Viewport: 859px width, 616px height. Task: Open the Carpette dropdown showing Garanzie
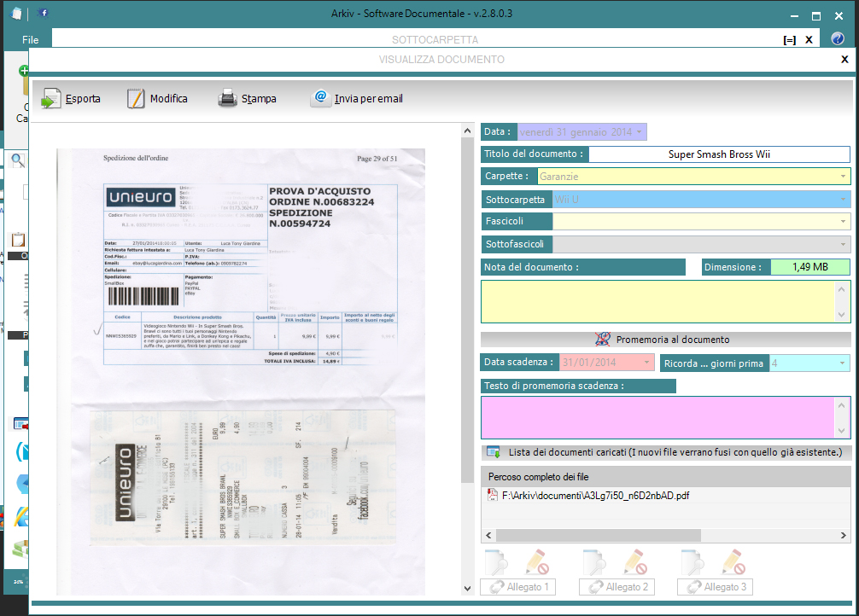(x=843, y=176)
